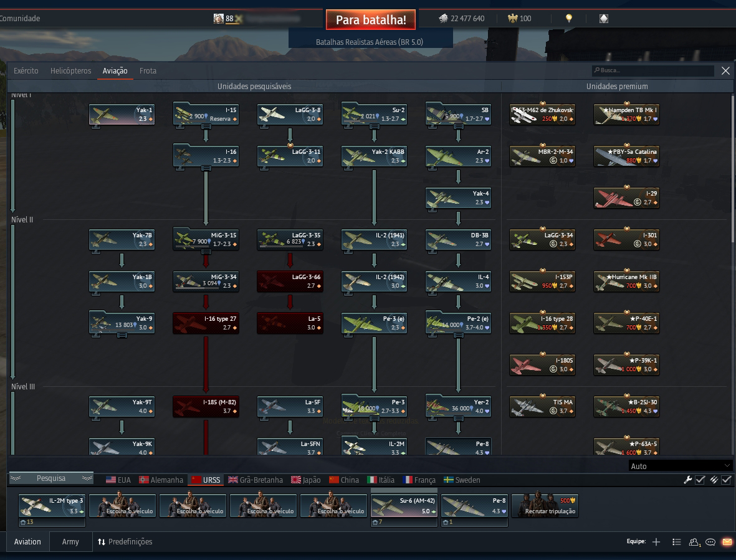Viewport: 736px width, 560px height.
Task: Add a squad member with plus icon
Action: 656,542
